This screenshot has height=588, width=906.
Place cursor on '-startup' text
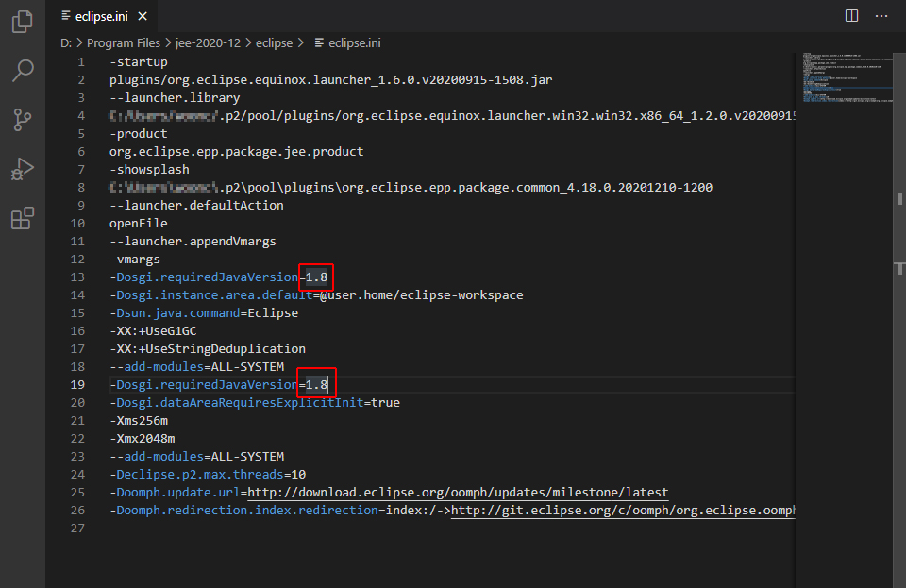pyautogui.click(x=139, y=62)
